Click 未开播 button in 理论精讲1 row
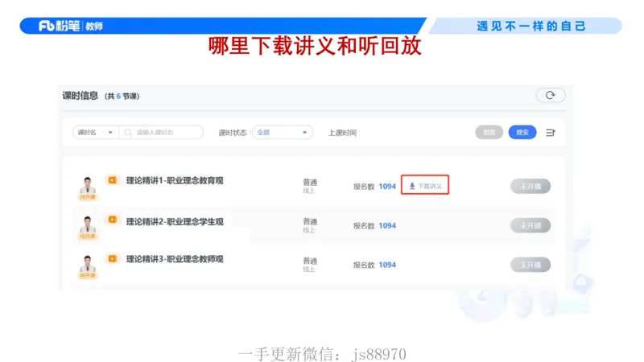 pyautogui.click(x=530, y=186)
